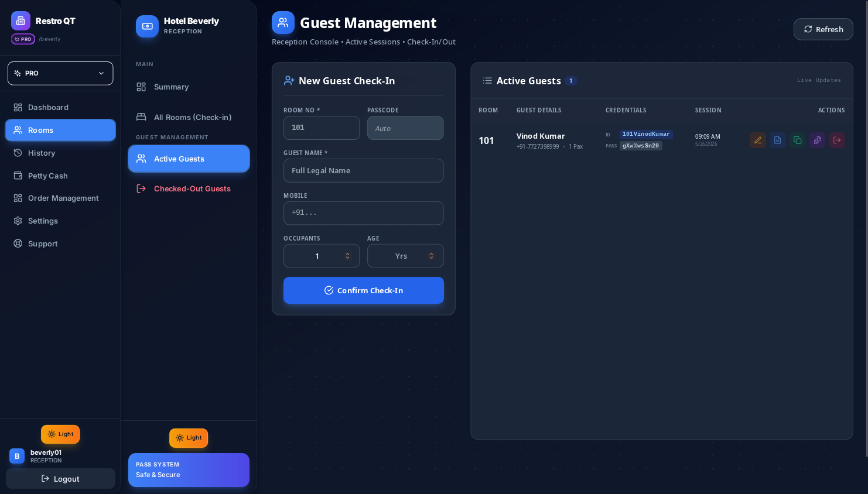This screenshot has height=494, width=868.
Task: Click the Occupants number field
Action: coord(322,256)
